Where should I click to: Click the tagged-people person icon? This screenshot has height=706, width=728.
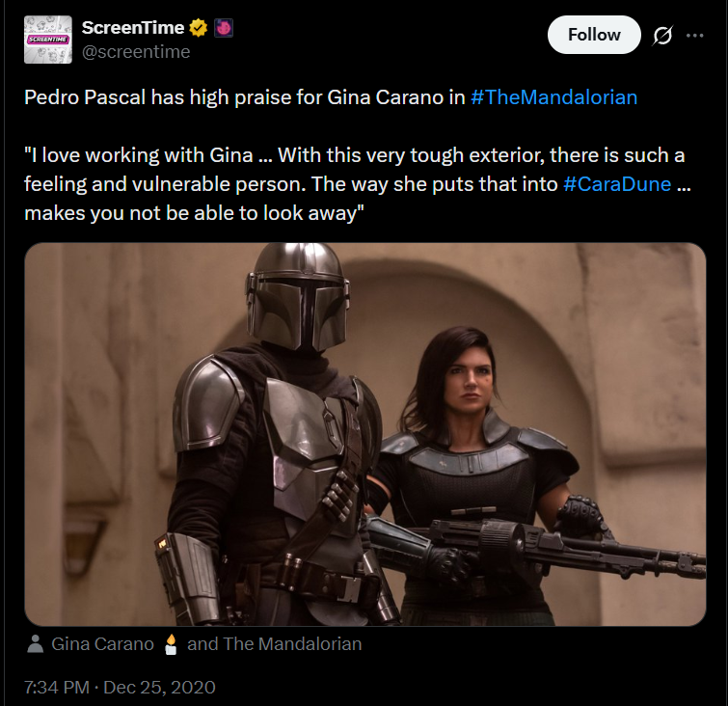36,643
